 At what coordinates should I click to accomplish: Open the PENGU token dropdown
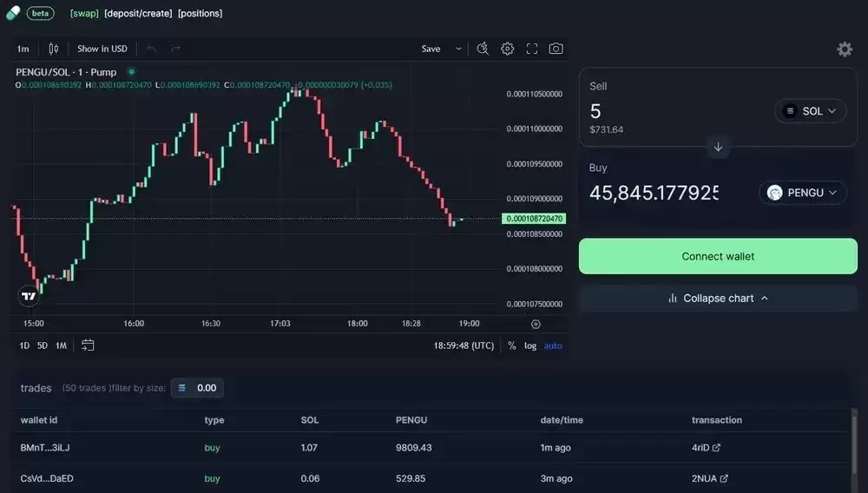802,193
